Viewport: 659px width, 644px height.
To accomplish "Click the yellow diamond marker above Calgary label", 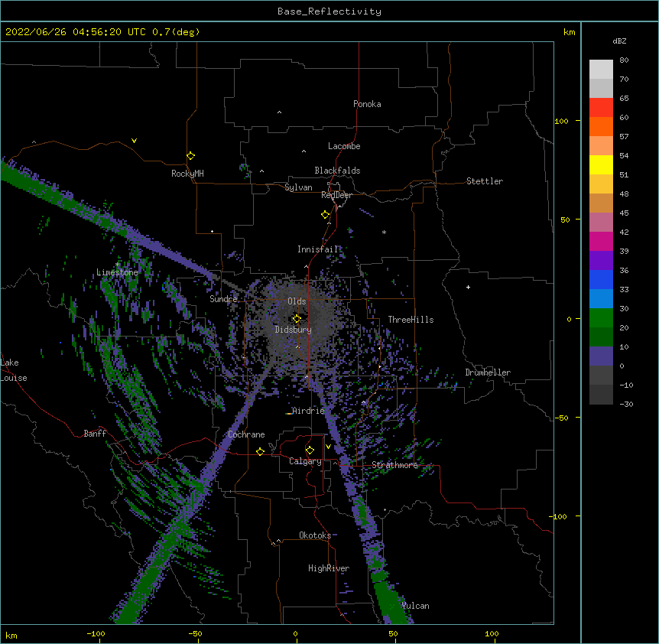I will [310, 450].
